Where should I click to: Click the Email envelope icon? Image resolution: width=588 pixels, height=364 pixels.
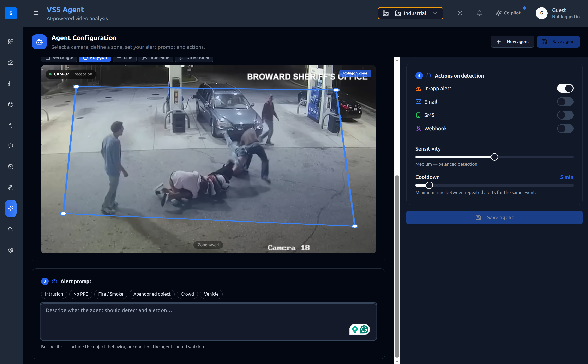tap(418, 102)
